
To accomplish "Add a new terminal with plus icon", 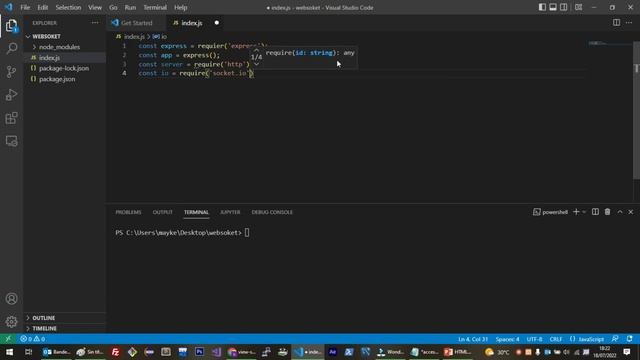I will (x=576, y=212).
